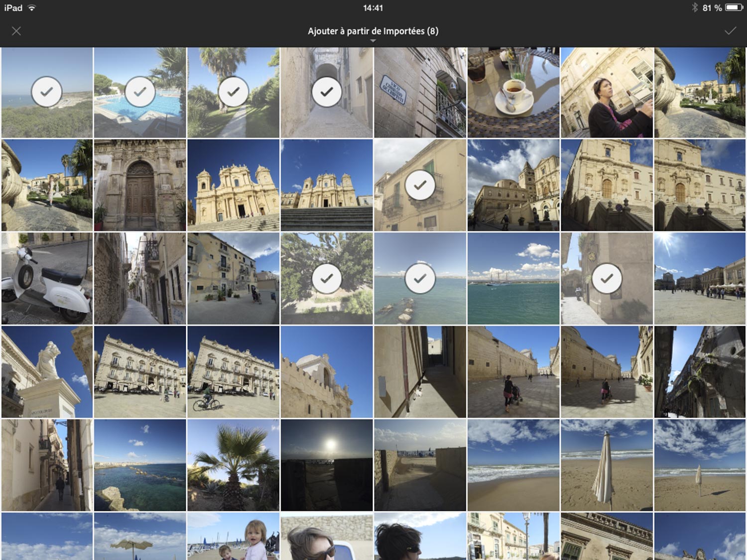Viewport: 747px width, 560px height.
Task: Select the man walking in alley photo
Action: pos(47,465)
